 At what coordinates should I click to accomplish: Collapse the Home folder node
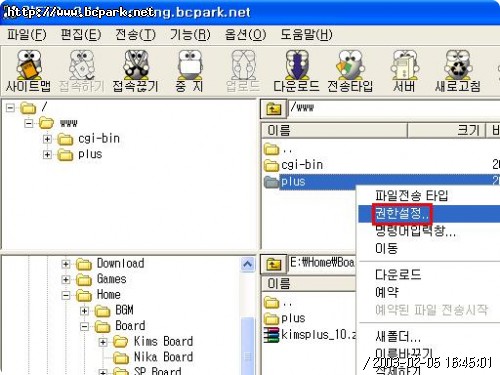pos(66,295)
